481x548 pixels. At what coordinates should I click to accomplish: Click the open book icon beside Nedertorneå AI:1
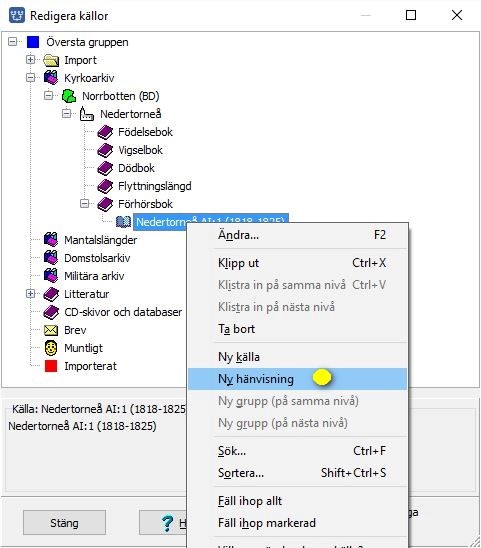[123, 222]
